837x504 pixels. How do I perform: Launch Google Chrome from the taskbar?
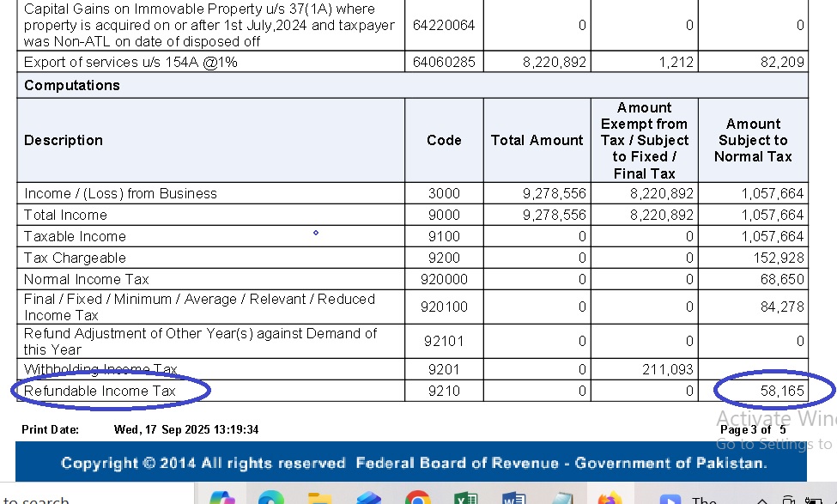click(417, 498)
